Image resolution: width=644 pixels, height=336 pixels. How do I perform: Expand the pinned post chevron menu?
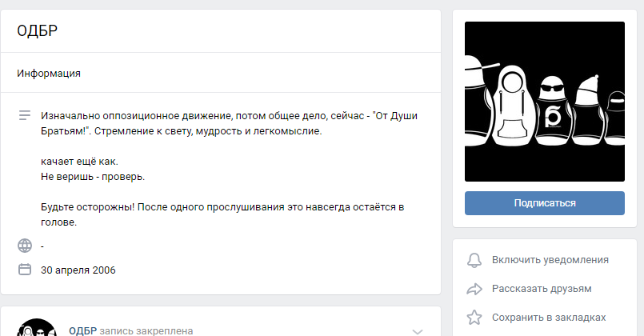click(418, 331)
